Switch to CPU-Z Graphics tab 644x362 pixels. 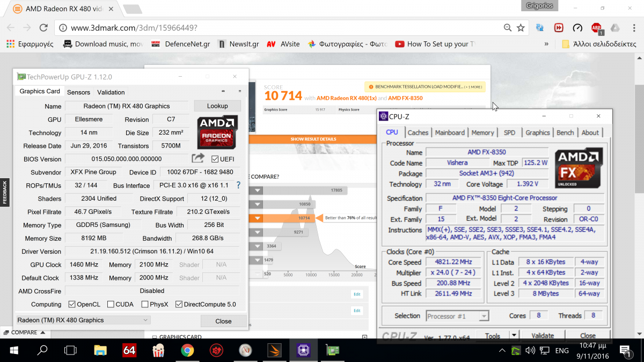[538, 132]
